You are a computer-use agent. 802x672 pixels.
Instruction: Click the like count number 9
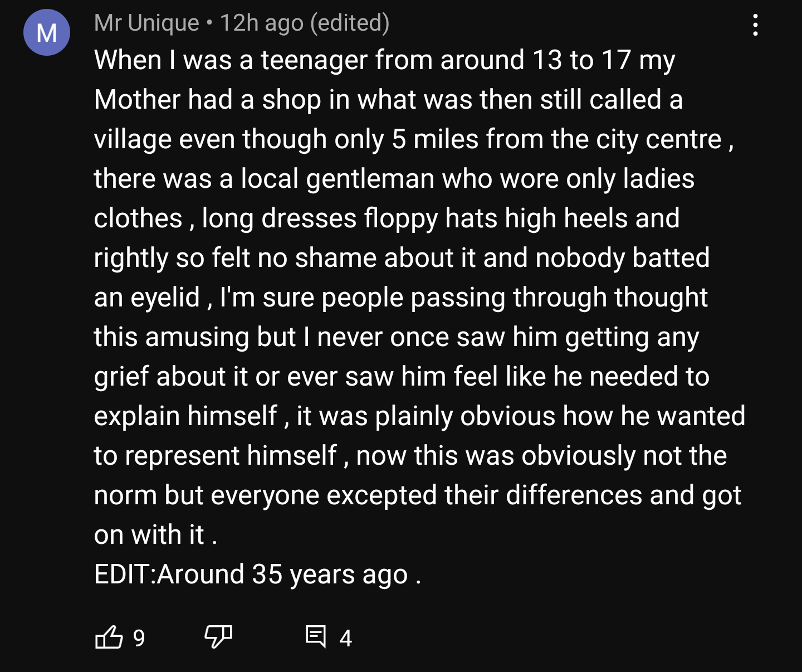pos(139,637)
